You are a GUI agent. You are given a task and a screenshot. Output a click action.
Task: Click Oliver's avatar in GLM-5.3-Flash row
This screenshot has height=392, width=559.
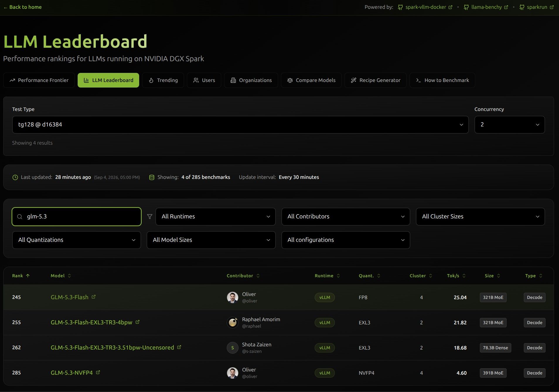233,297
